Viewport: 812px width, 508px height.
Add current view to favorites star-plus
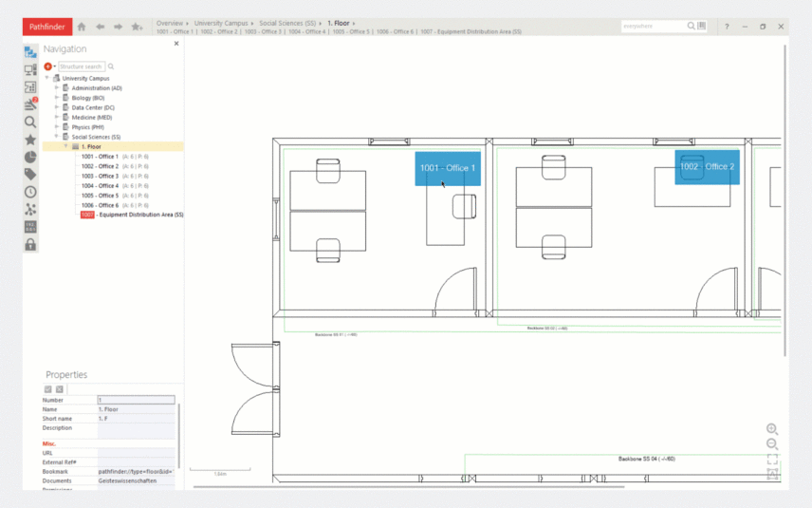point(137,27)
